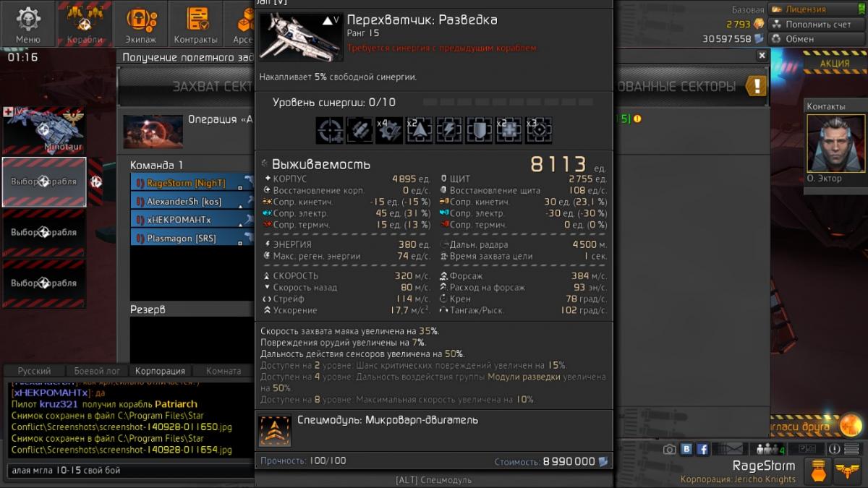Click Обмен exchange button
The image size is (868, 488).
click(x=816, y=39)
